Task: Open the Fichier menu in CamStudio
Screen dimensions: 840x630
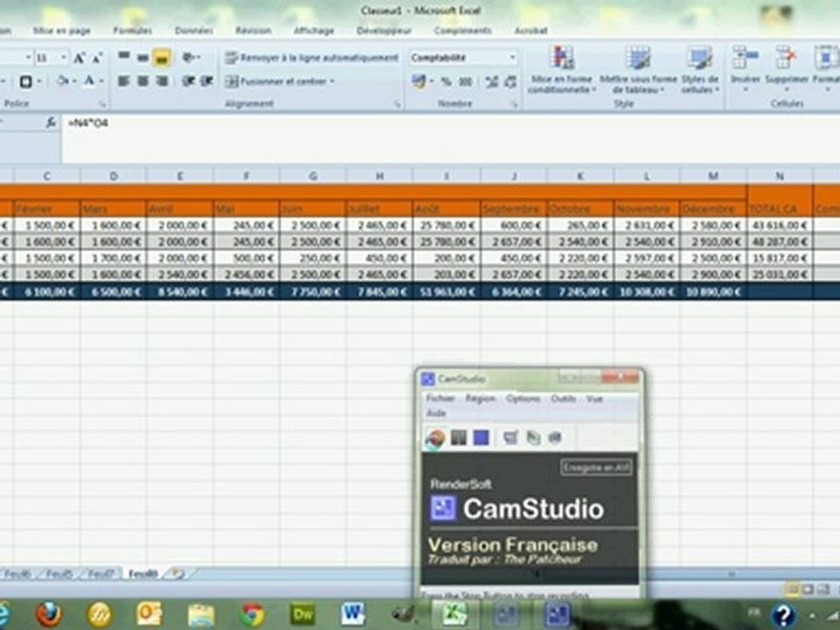Action: [x=440, y=398]
